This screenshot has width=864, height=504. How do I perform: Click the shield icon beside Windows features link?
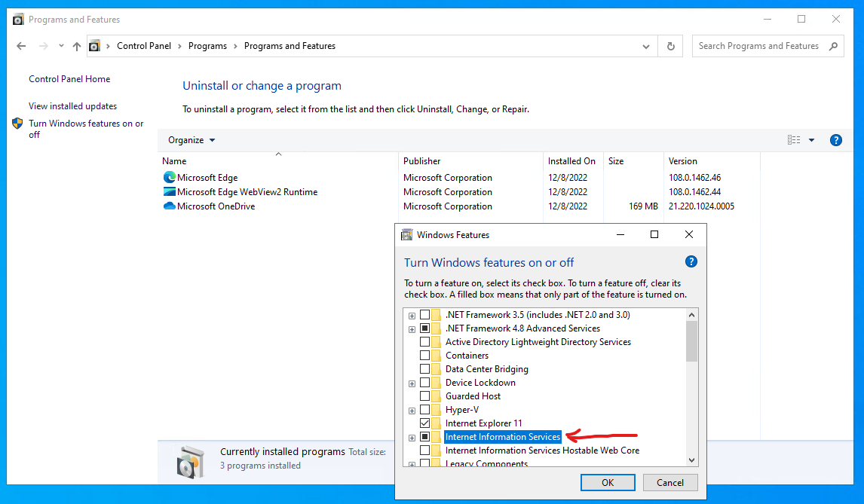17,124
